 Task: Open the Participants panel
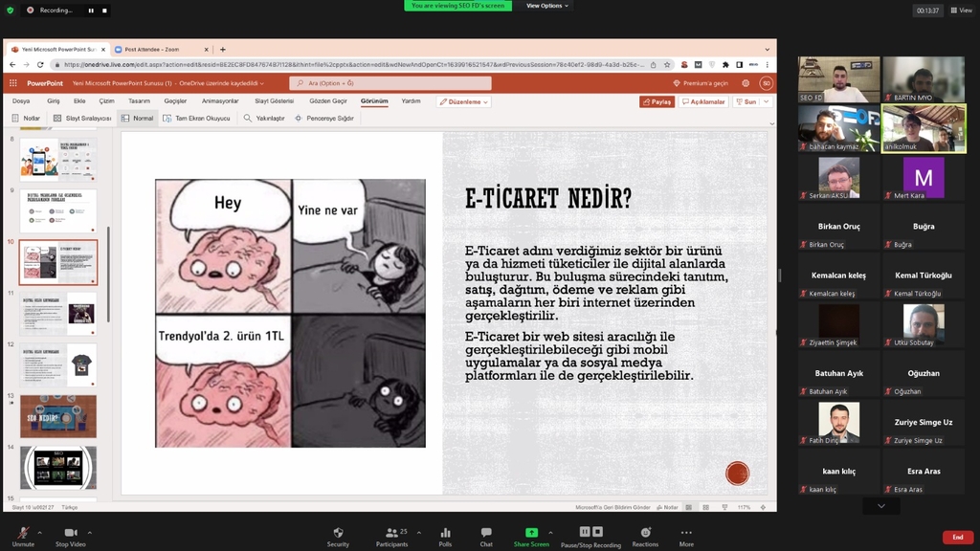(391, 536)
